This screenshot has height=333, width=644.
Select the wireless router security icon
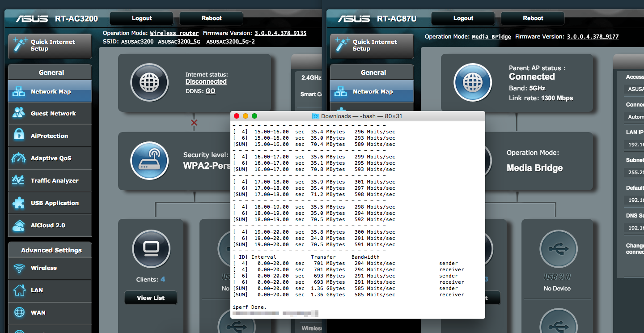[x=149, y=161]
